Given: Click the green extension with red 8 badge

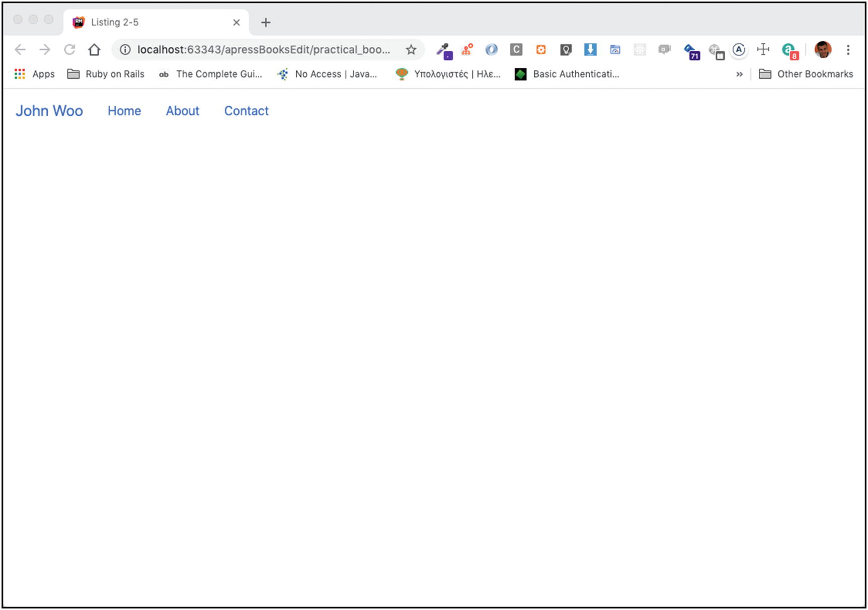Looking at the screenshot, I should click(x=790, y=50).
